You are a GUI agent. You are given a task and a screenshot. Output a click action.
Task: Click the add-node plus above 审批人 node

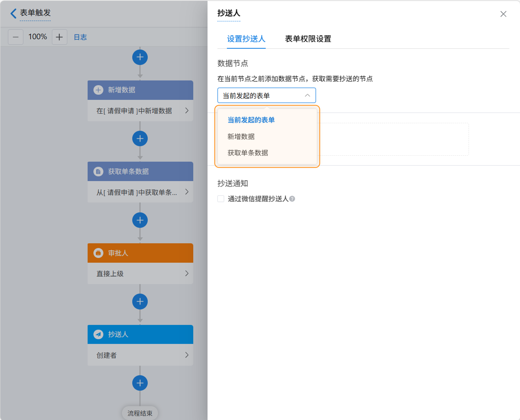140,220
